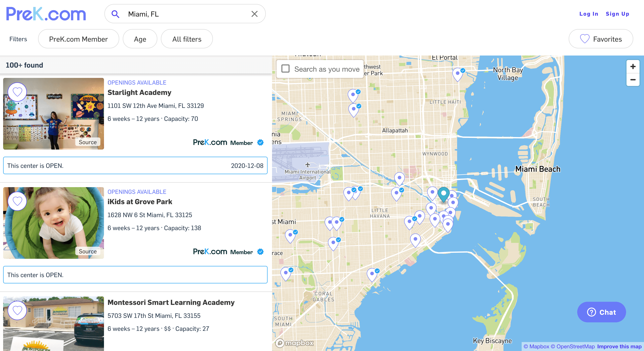Toggle PreK.com Member filter
The image size is (644, 351).
coord(78,39)
